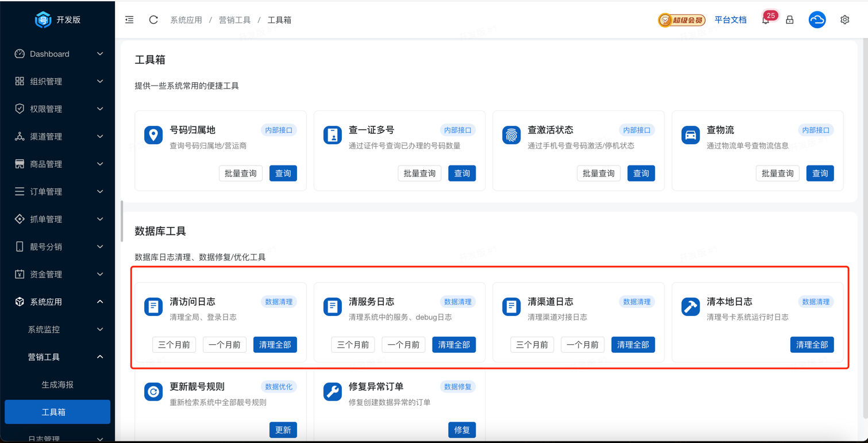The image size is (868, 443).
Task: Click the cloud user avatar icon
Action: click(817, 20)
